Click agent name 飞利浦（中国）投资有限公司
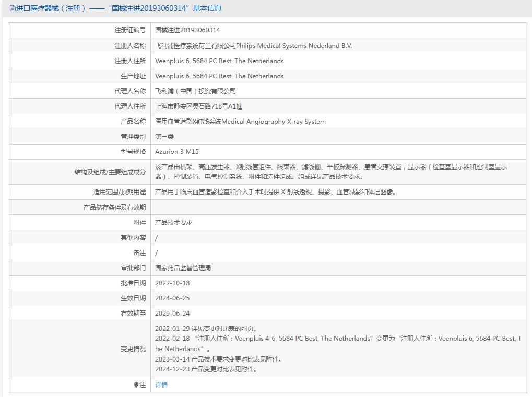Image resolution: width=532 pixels, height=397 pixels. [195, 91]
